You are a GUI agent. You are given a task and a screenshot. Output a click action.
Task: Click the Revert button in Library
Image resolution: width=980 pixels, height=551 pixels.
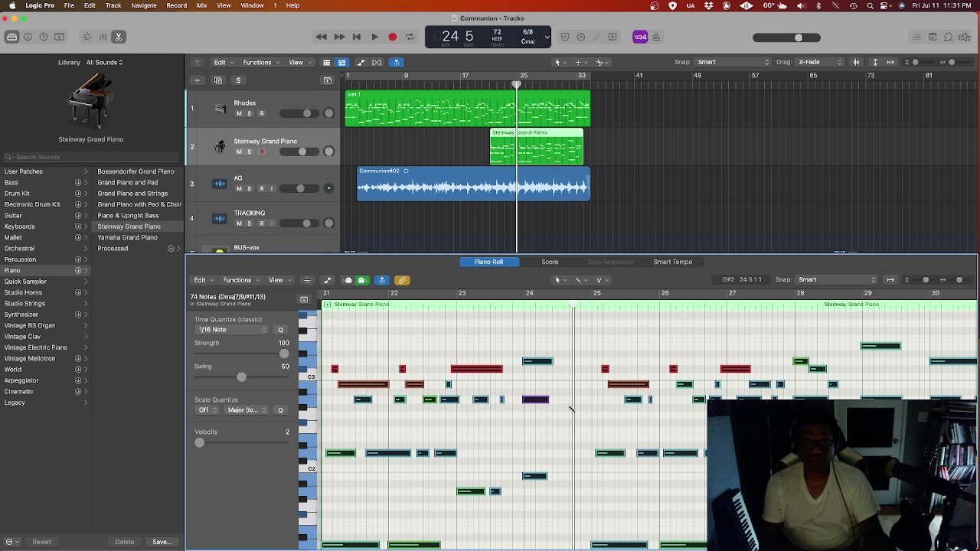pyautogui.click(x=41, y=542)
